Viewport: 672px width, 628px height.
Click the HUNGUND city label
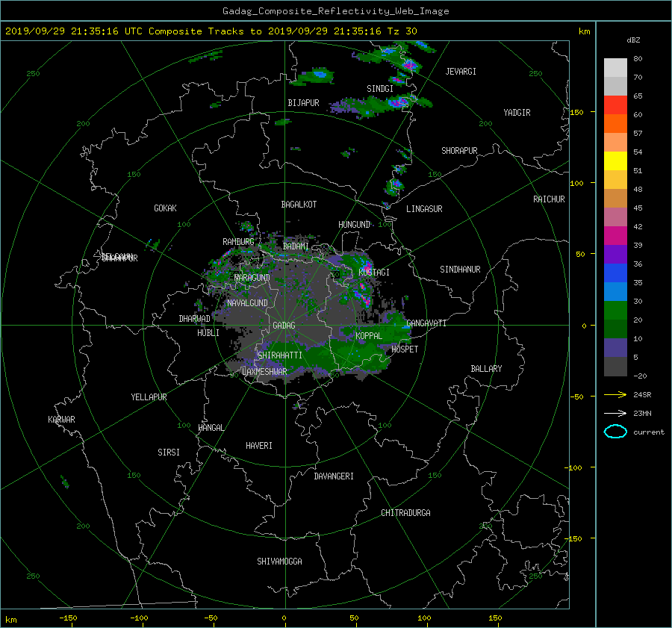coord(354,225)
